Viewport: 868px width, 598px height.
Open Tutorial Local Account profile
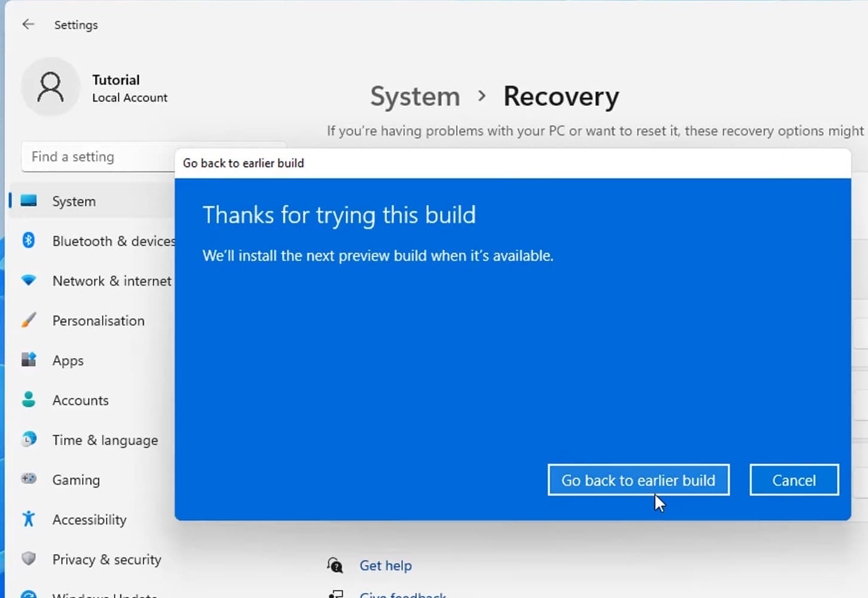[x=129, y=89]
